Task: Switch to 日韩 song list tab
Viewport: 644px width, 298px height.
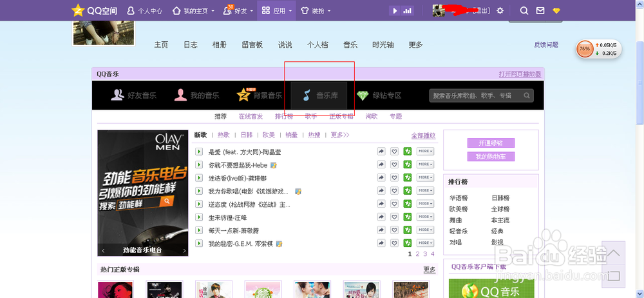Action: pyautogui.click(x=247, y=135)
